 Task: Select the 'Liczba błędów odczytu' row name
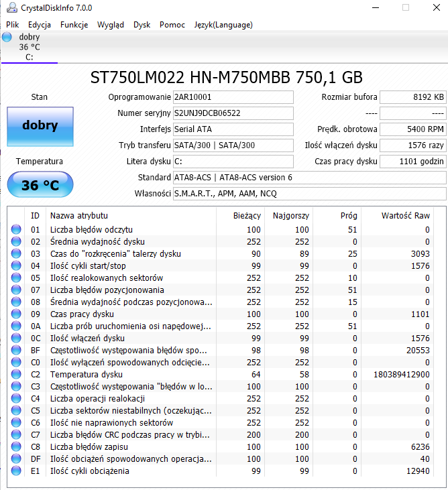coord(91,230)
